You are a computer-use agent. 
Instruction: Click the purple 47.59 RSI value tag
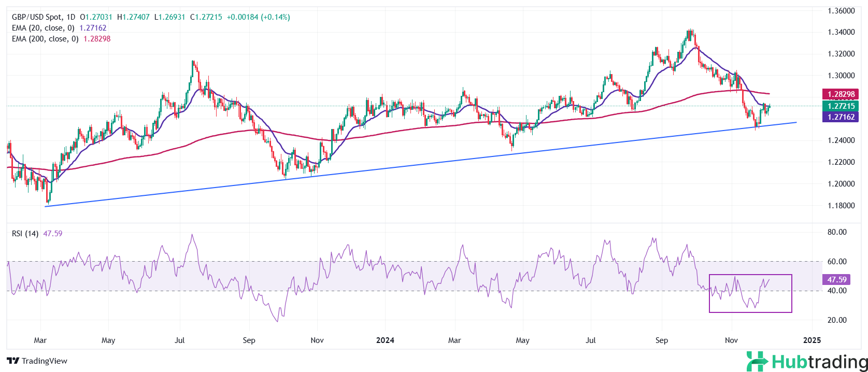[x=836, y=280]
